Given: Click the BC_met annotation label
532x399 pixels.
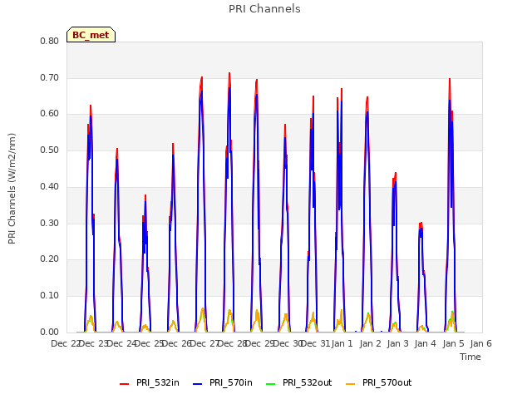Looking at the screenshot, I should (91, 35).
